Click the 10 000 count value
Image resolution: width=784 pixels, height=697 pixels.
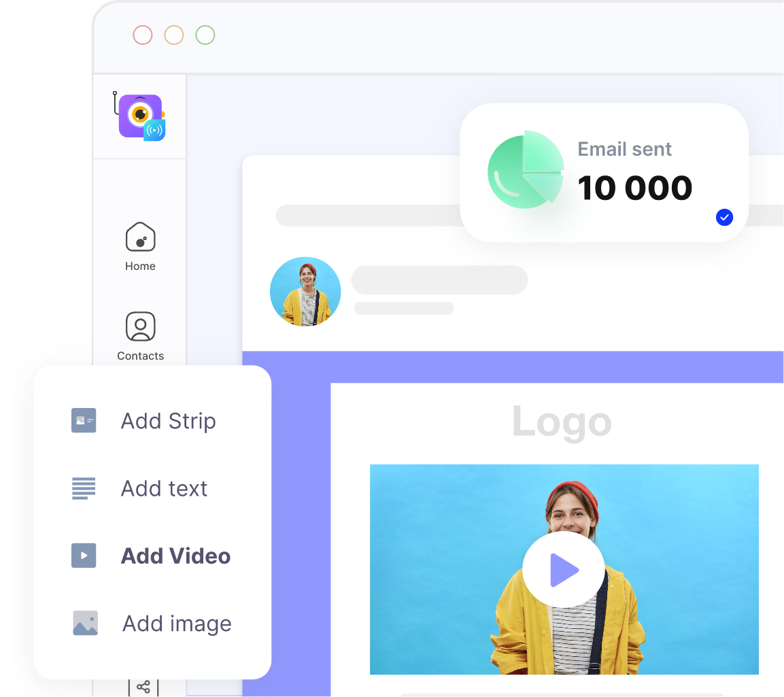635,188
